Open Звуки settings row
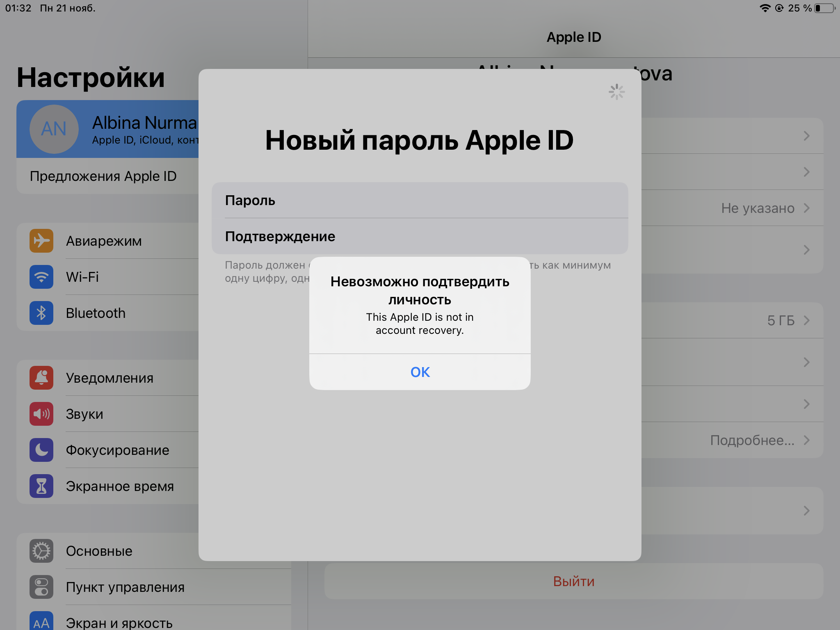This screenshot has height=630, width=840. pos(107,414)
